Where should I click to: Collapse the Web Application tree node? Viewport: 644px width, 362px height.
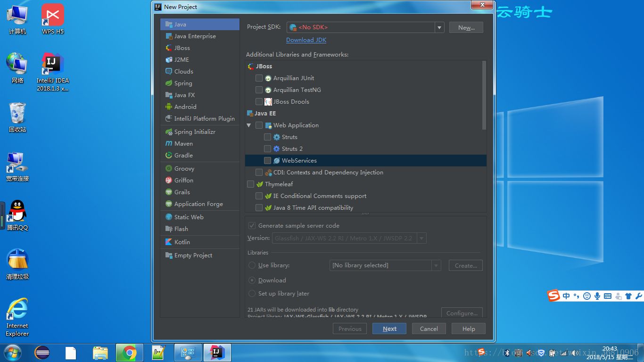[x=249, y=125]
